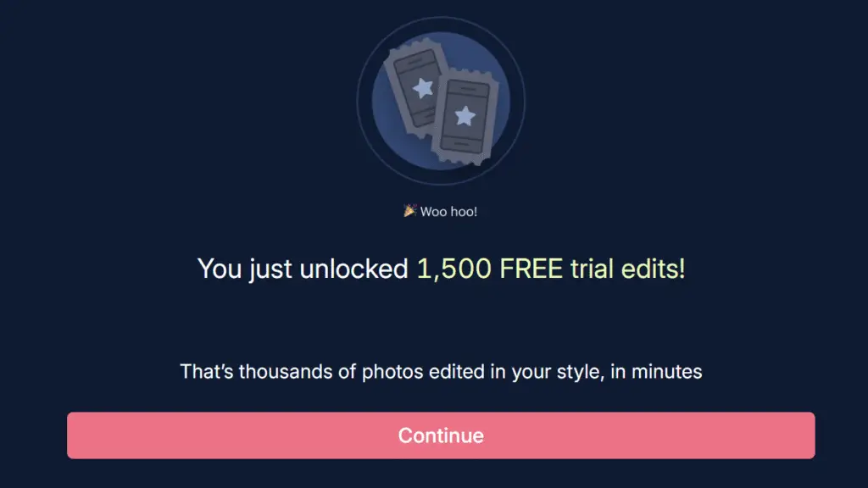Click the star on the left ticket
Image resolution: width=868 pixels, height=488 pixels.
423,87
